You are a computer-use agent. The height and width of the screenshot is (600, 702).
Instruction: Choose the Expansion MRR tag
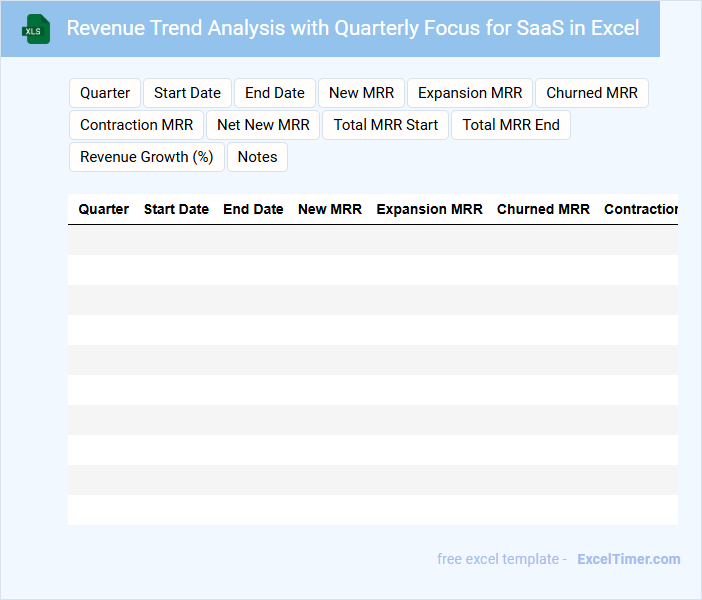470,93
